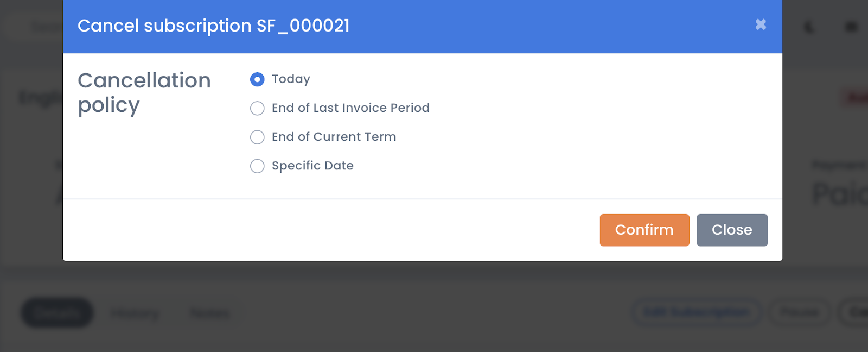The height and width of the screenshot is (352, 868).
Task: Switch to the blurred History tab
Action: click(135, 313)
